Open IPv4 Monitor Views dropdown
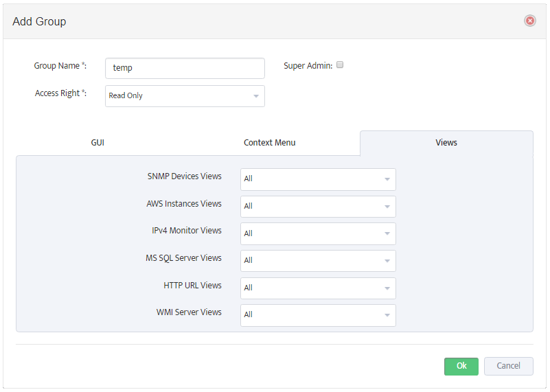Screen dimensions: 550x392 coord(318,233)
